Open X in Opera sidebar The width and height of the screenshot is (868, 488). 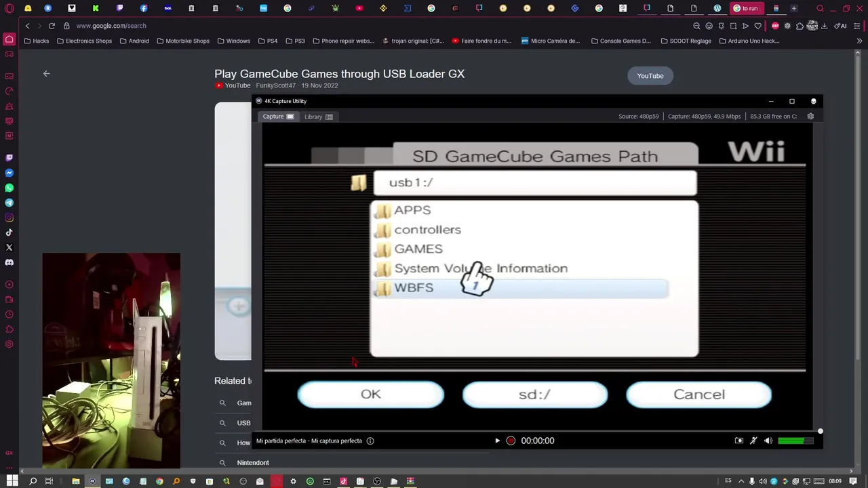point(9,247)
